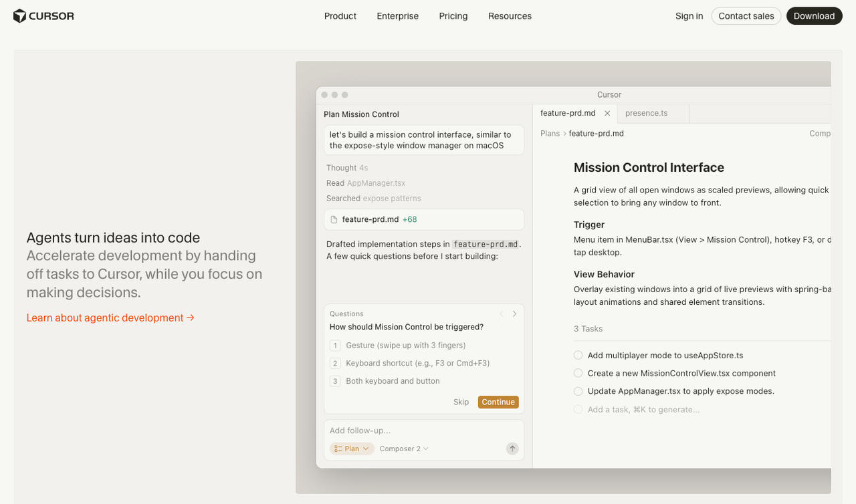Click the send arrow button
The width and height of the screenshot is (856, 504).
coord(512,449)
